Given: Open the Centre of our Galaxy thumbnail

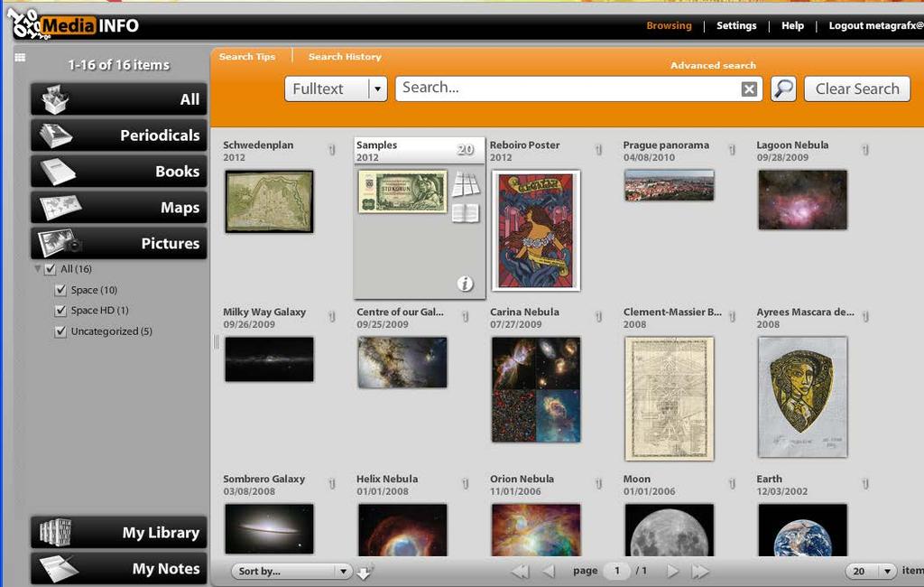Looking at the screenshot, I should (402, 362).
